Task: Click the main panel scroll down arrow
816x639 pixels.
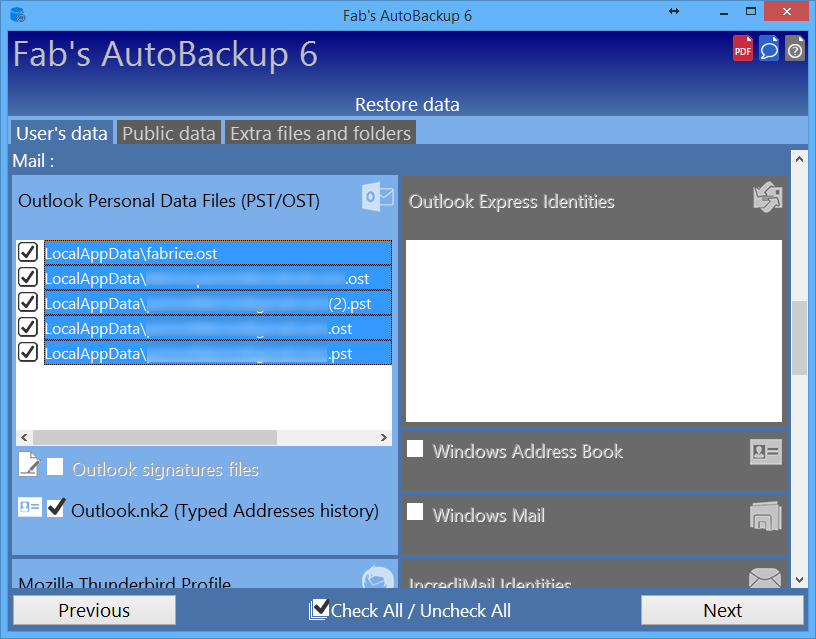Action: coord(799,579)
